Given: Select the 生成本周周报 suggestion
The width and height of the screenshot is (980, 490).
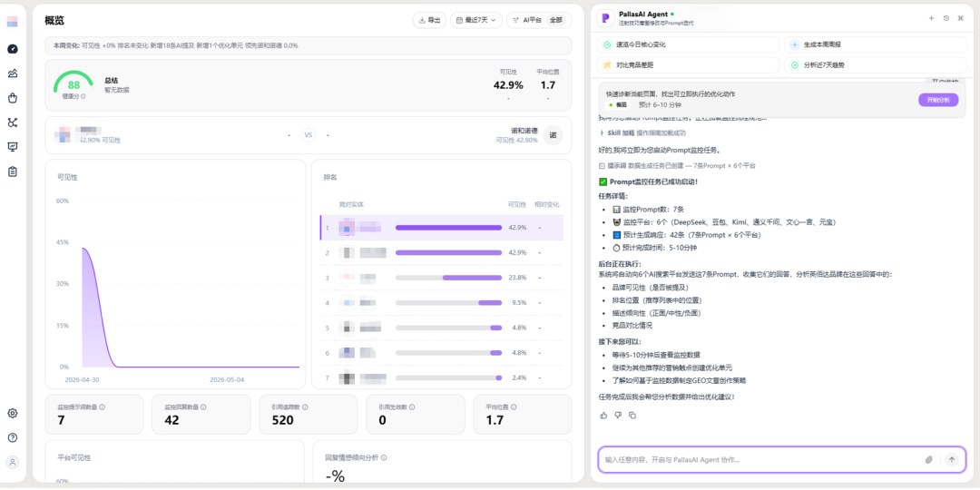Looking at the screenshot, I should (x=876, y=45).
